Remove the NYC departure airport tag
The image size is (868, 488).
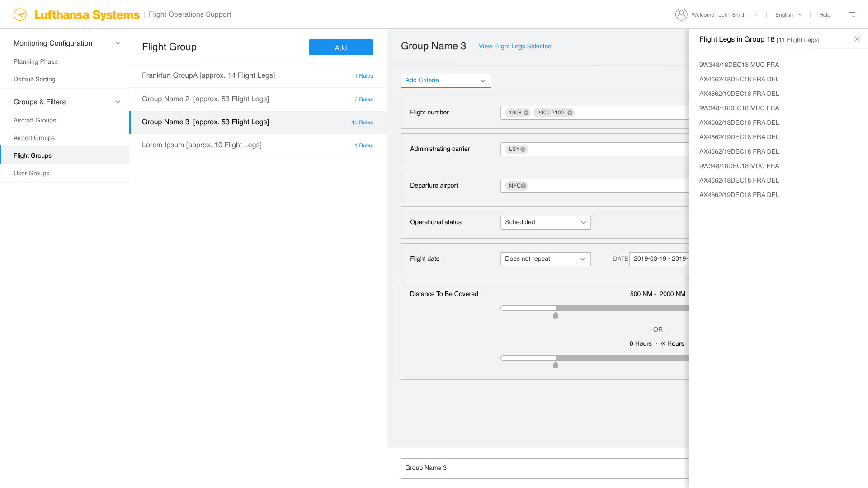524,186
